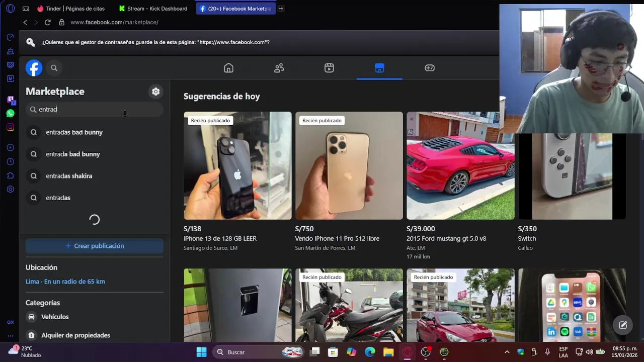The width and height of the screenshot is (644, 362).
Task: Click the Facebook search magnifier icon
Action: pyautogui.click(x=54, y=68)
